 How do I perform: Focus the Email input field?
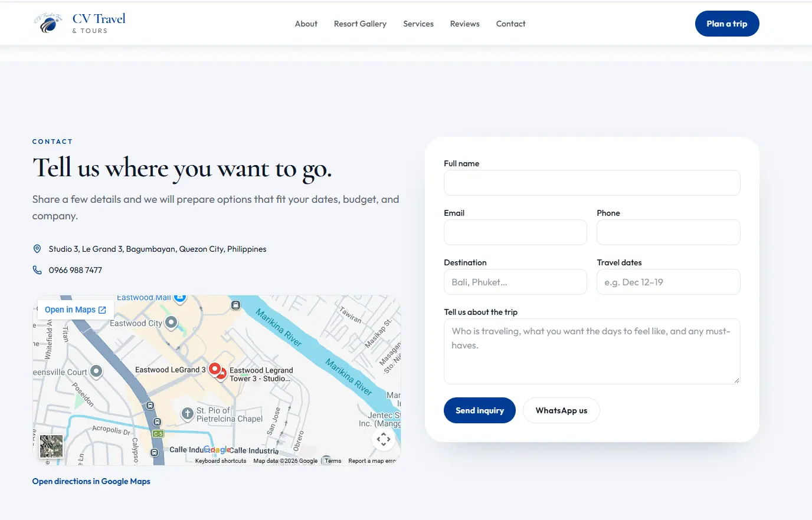pyautogui.click(x=515, y=232)
